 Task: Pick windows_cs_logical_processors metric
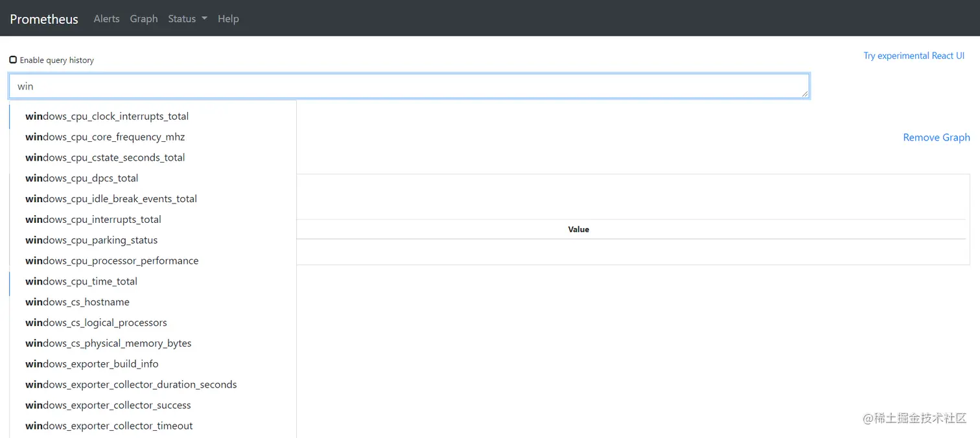click(154, 323)
